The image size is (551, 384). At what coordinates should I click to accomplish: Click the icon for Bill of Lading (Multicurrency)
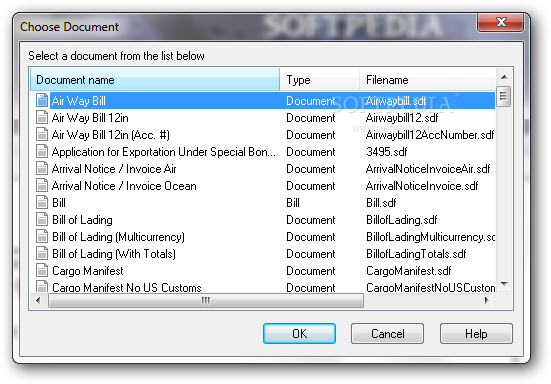(x=42, y=237)
